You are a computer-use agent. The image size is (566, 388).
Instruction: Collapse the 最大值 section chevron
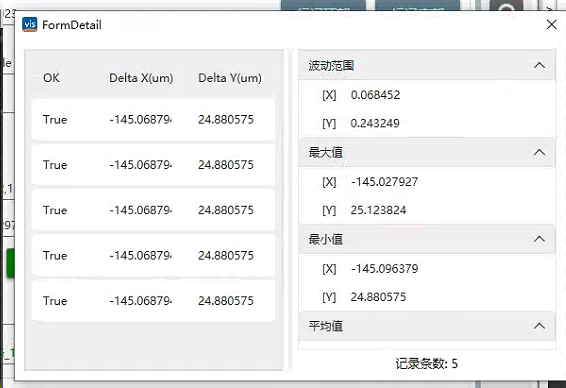pos(539,152)
